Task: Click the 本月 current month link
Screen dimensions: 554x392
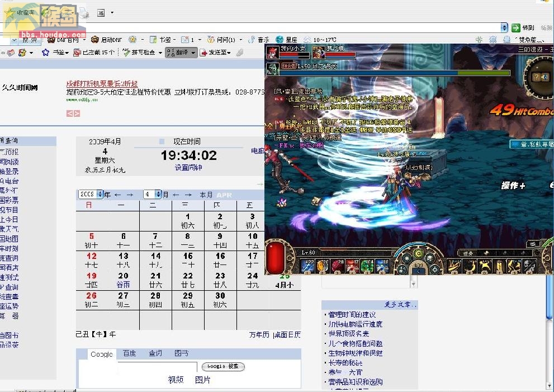Action: pyautogui.click(x=206, y=195)
